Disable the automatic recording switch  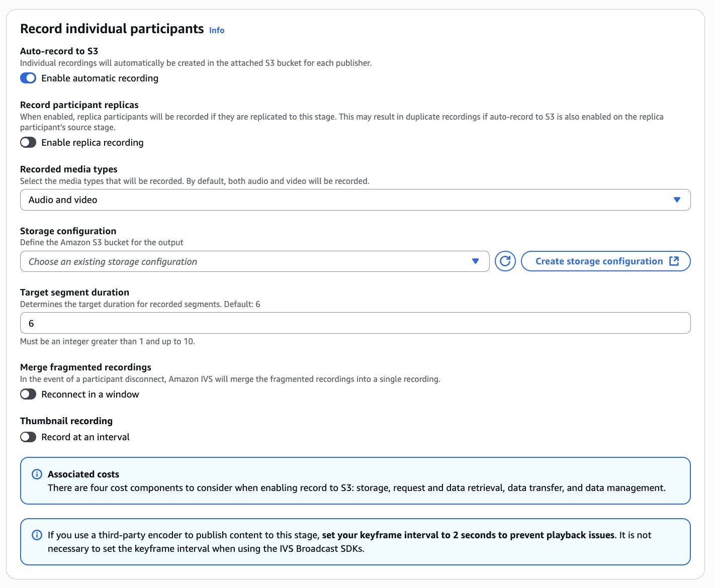tap(28, 78)
